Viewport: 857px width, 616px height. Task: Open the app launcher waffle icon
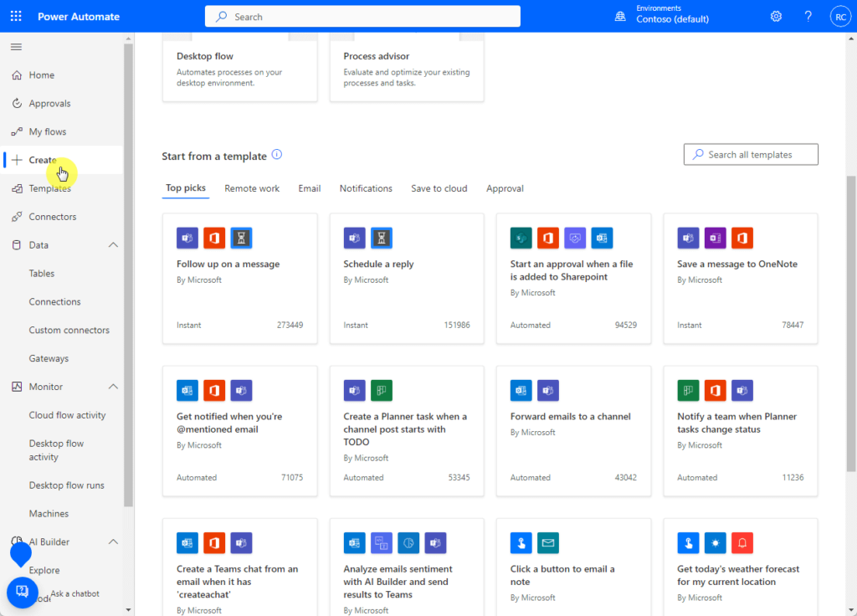(x=16, y=17)
